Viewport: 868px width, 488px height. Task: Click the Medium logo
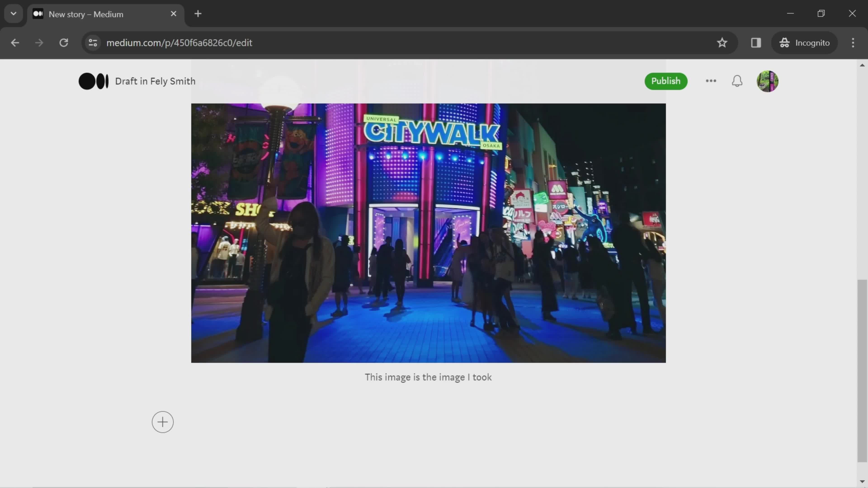pyautogui.click(x=93, y=81)
